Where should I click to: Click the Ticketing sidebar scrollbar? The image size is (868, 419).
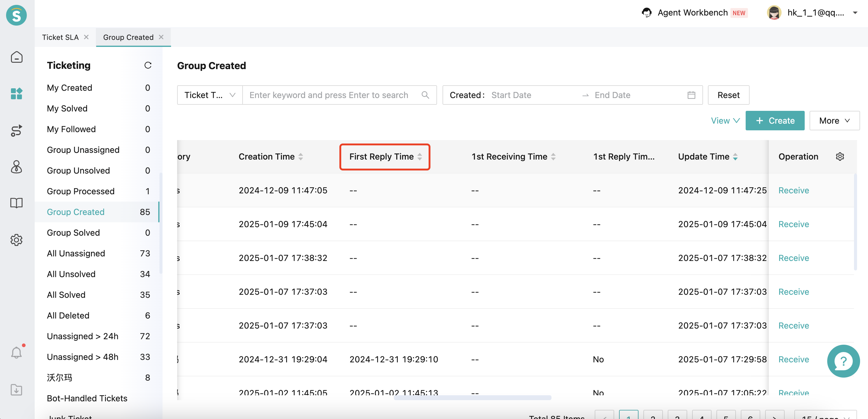(161, 223)
